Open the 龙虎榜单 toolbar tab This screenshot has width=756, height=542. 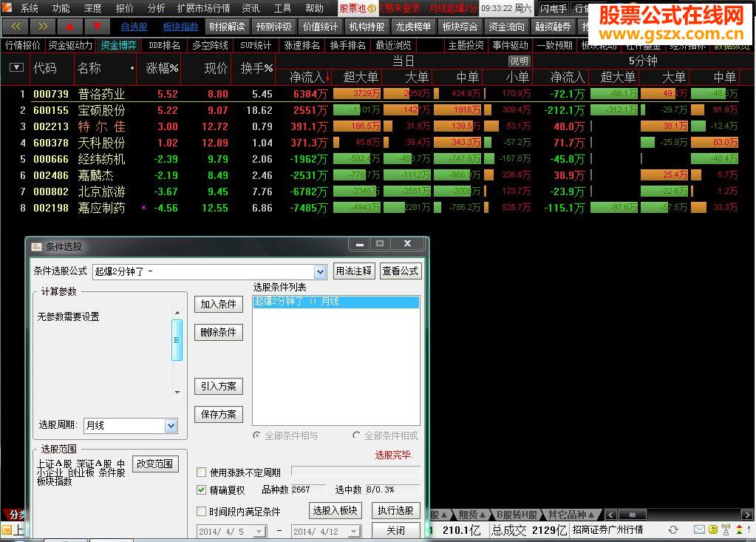[x=413, y=27]
